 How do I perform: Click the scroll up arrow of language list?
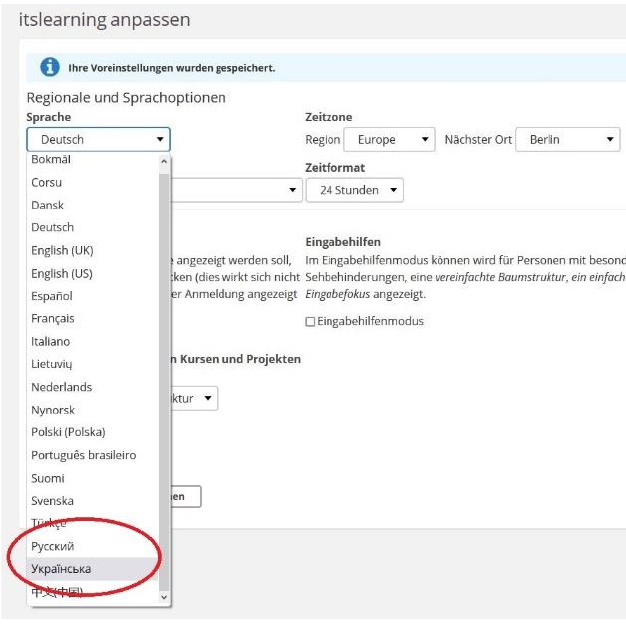click(x=165, y=161)
